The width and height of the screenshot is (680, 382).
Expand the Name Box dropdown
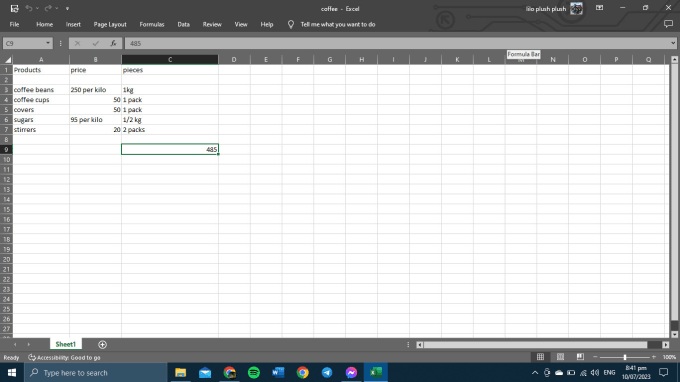48,43
